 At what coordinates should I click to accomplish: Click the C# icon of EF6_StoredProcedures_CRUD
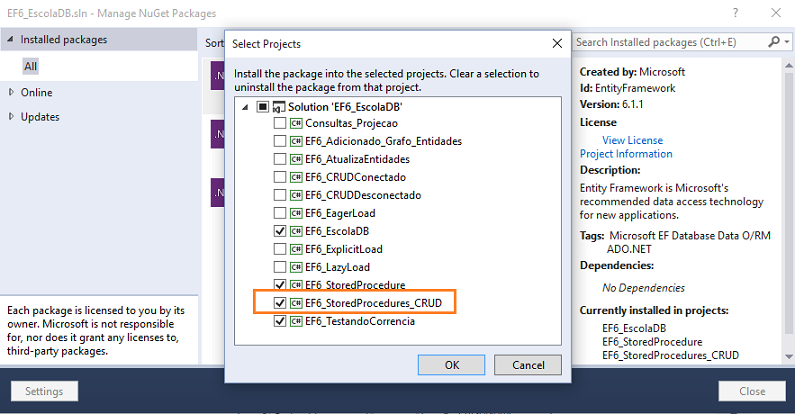tap(296, 303)
